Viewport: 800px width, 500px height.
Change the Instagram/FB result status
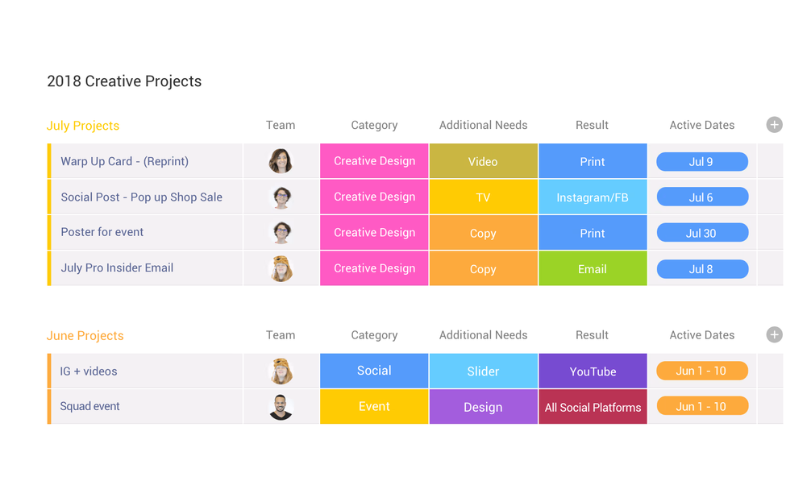[592, 197]
